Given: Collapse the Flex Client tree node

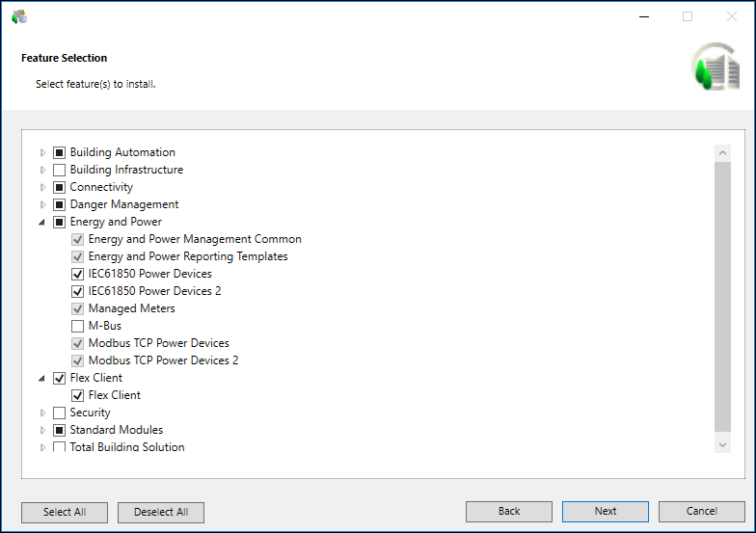Looking at the screenshot, I should point(42,378).
